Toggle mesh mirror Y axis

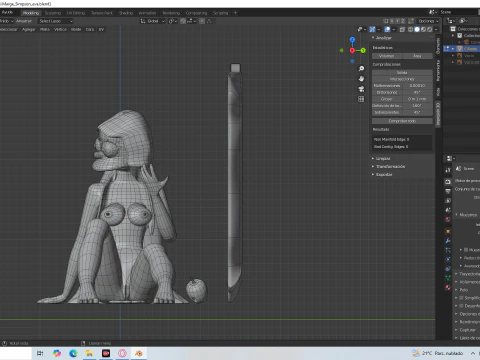coord(397,21)
